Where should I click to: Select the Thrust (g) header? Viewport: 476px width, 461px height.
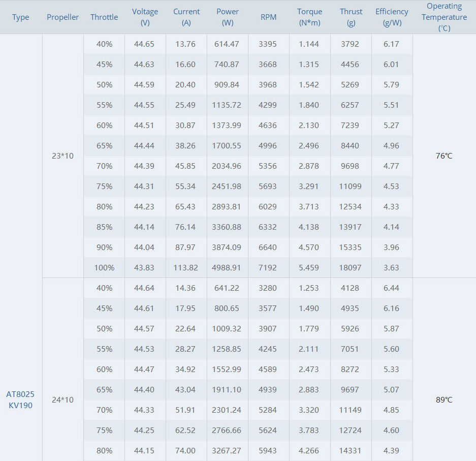[x=351, y=17]
